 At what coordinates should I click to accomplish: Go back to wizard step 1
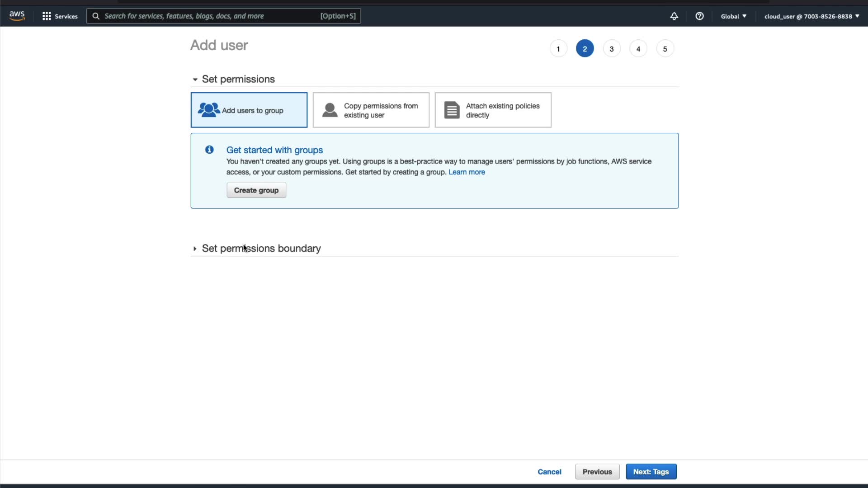558,49
